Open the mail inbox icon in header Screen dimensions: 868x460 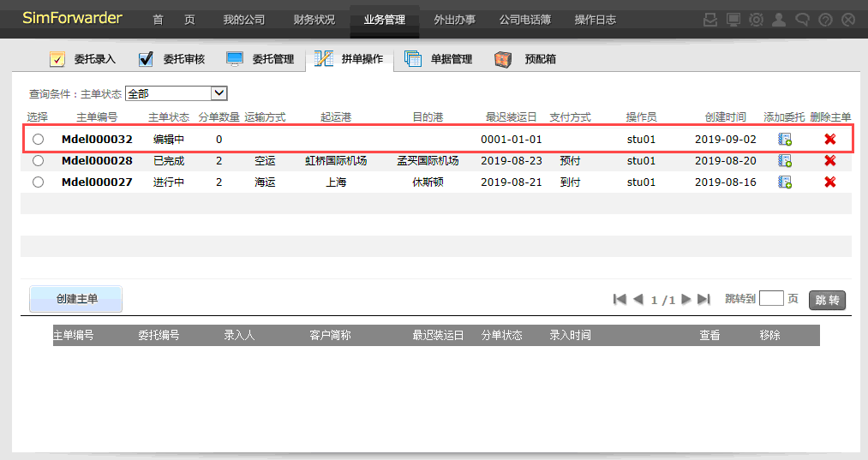point(710,20)
